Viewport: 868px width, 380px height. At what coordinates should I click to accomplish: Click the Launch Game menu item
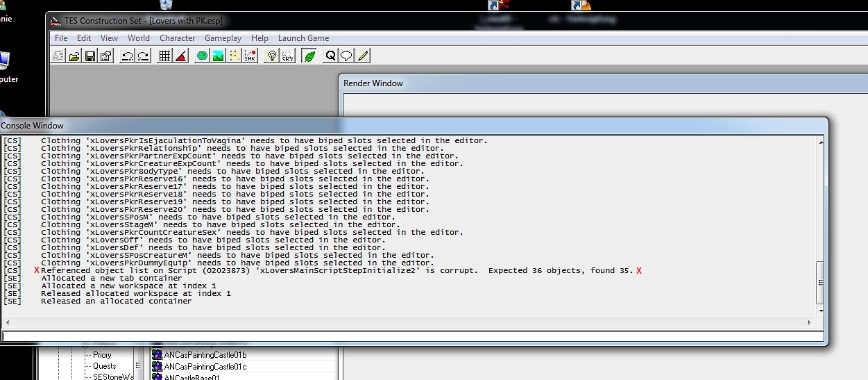pos(303,38)
